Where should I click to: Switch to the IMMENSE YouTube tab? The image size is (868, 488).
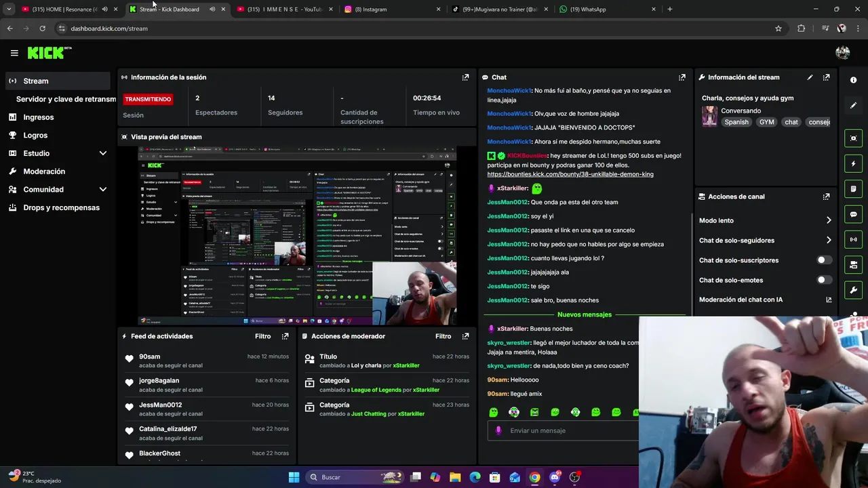(285, 9)
